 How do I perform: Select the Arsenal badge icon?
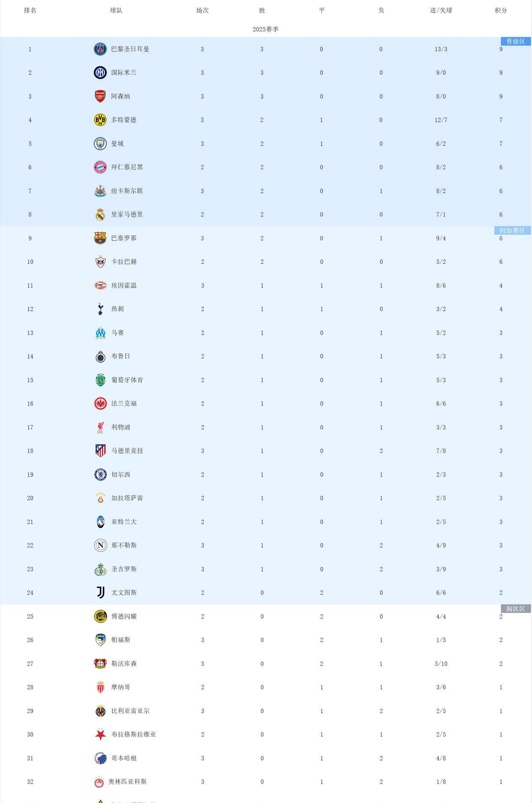[x=100, y=96]
